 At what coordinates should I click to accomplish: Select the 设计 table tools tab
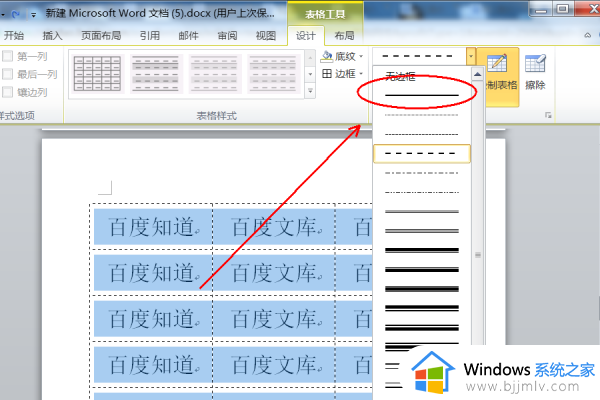tap(306, 36)
